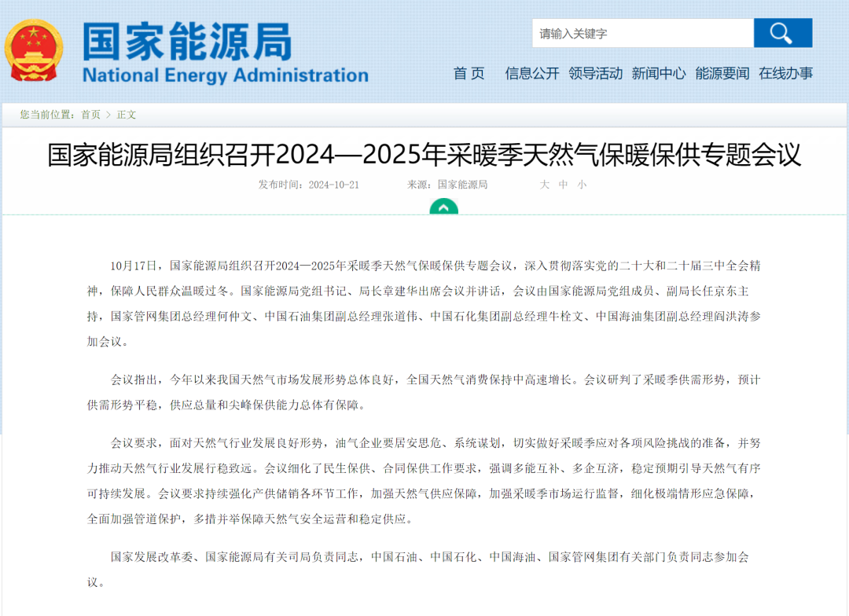Click the national emblem logo
849x616 pixels.
click(x=34, y=50)
